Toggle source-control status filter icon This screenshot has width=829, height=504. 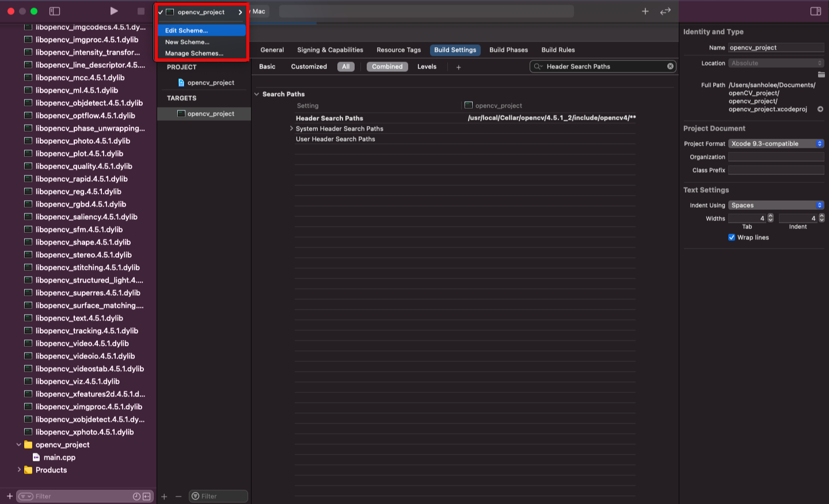pos(147,497)
